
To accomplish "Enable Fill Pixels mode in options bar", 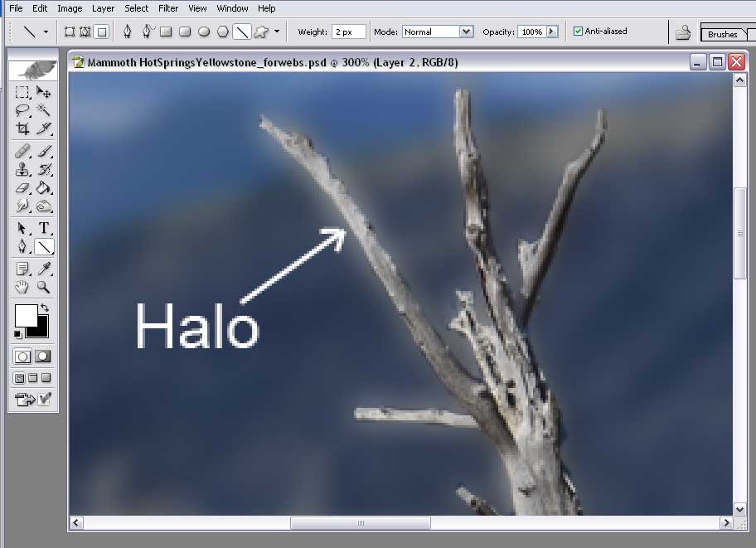I will pyautogui.click(x=101, y=32).
